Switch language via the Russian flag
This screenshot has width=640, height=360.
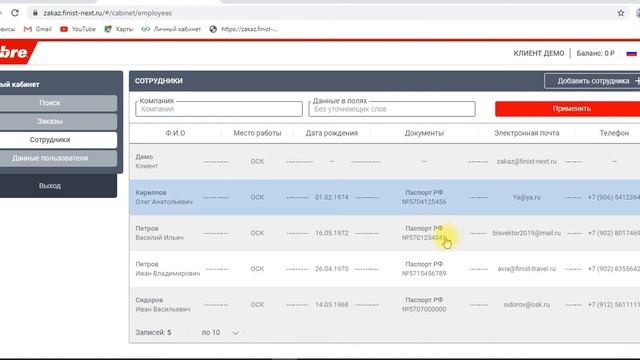(x=631, y=53)
